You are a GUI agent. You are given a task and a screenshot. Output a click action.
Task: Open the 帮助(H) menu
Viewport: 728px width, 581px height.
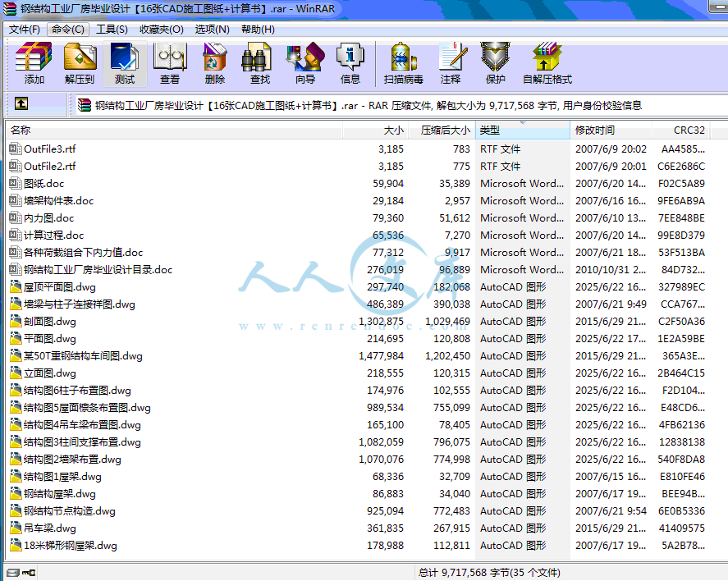tap(258, 30)
